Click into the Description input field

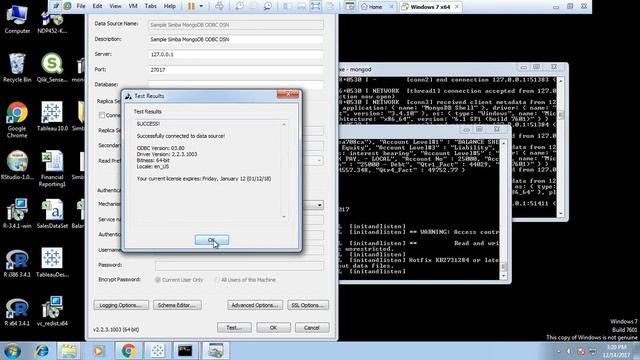click(x=236, y=40)
